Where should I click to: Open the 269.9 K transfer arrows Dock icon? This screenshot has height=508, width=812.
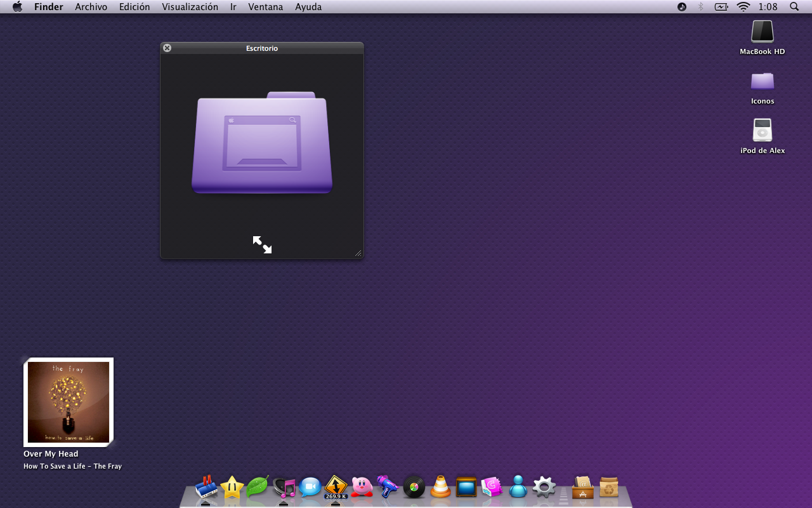(x=336, y=487)
